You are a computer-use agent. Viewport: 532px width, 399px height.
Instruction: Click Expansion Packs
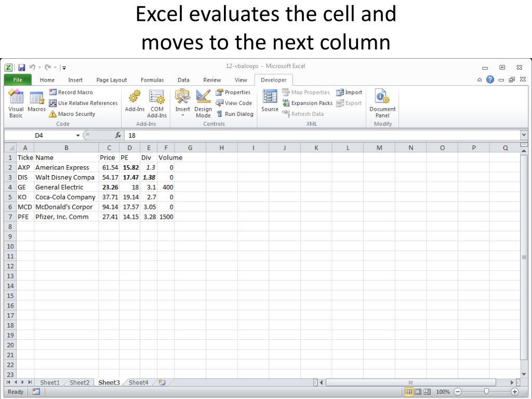pos(308,103)
